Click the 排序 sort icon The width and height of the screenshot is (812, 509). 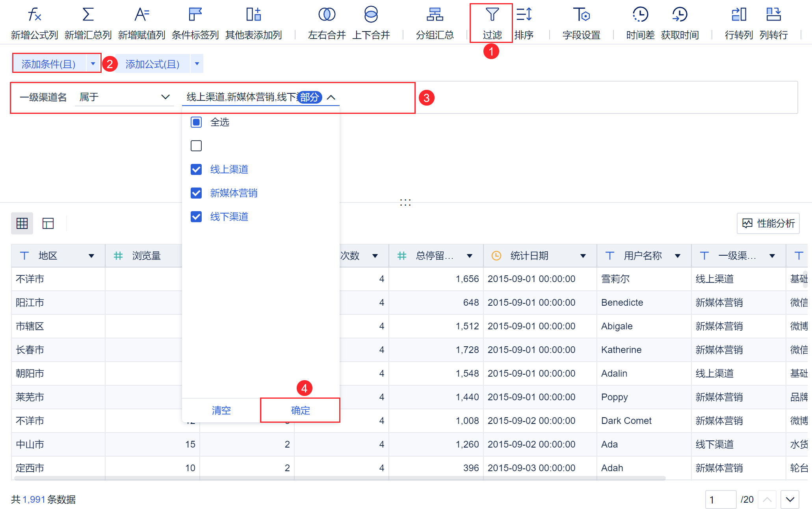[524, 15]
